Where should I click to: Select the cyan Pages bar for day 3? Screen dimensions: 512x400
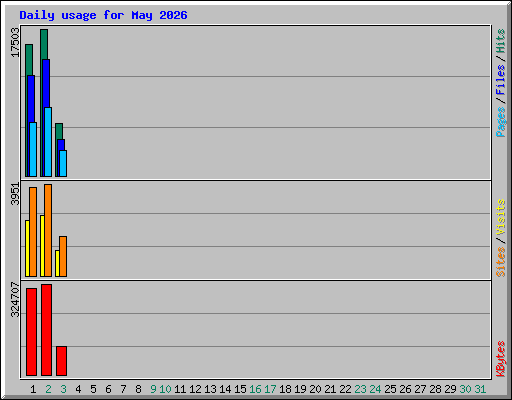(x=63, y=163)
